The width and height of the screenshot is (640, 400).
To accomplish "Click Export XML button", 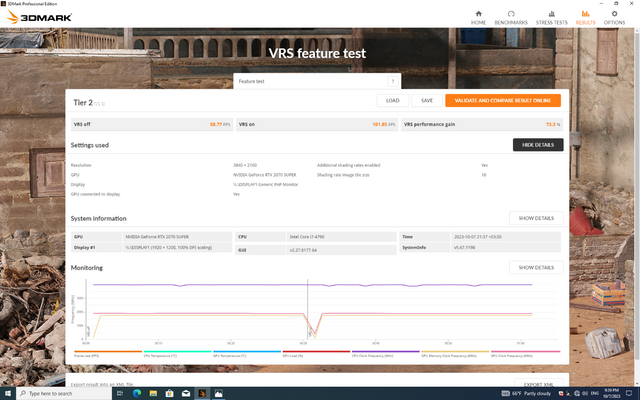I will pyautogui.click(x=537, y=383).
